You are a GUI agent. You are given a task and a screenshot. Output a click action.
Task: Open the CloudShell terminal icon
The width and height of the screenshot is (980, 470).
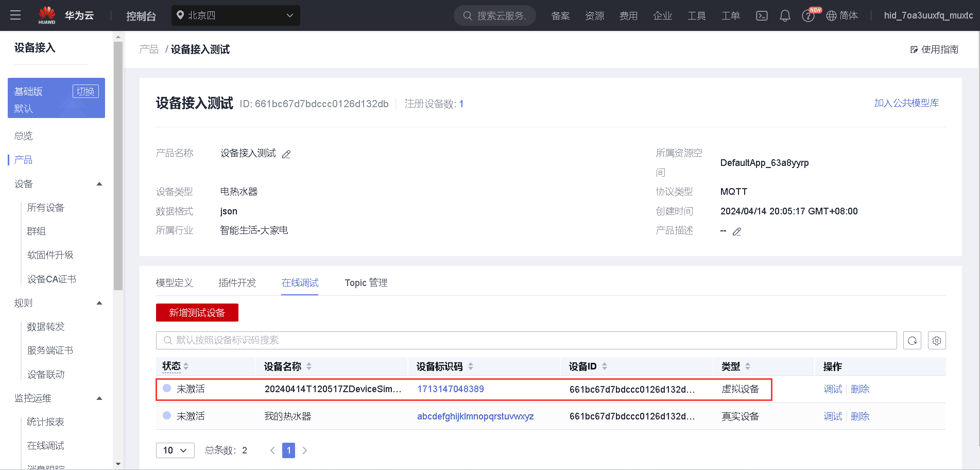[762, 16]
